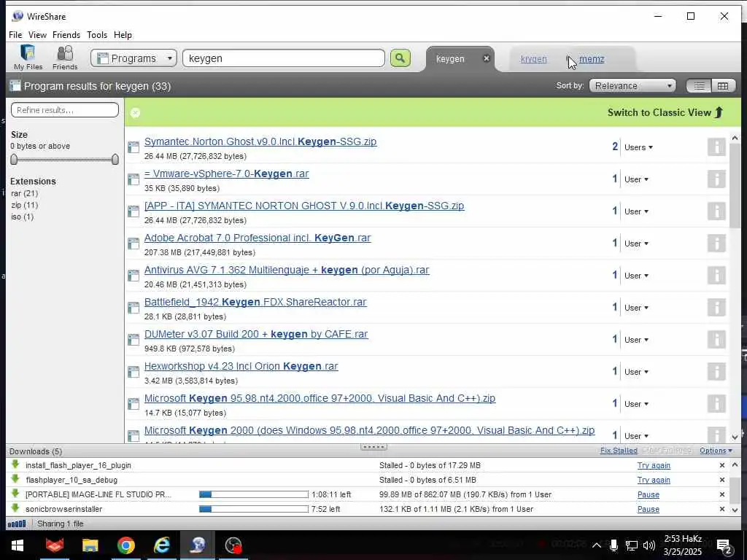Click FL STUDIO download progress bar
747x560 pixels.
[x=253, y=494]
